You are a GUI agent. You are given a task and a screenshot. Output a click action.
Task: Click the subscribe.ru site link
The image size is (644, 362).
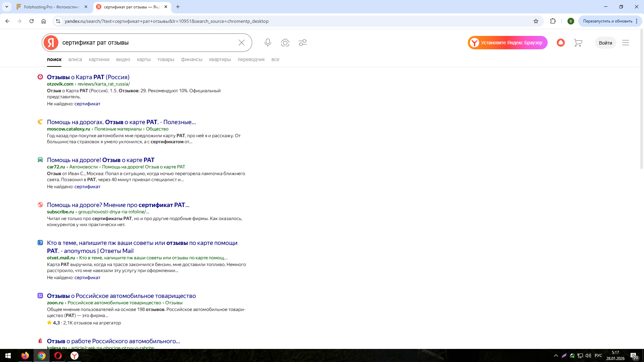click(60, 212)
